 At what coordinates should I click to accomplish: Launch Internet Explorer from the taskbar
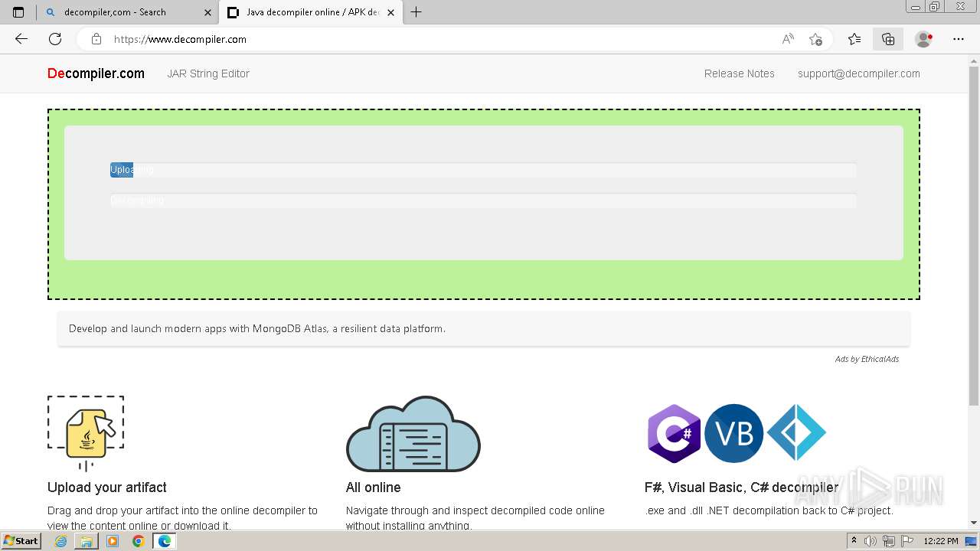click(x=60, y=541)
